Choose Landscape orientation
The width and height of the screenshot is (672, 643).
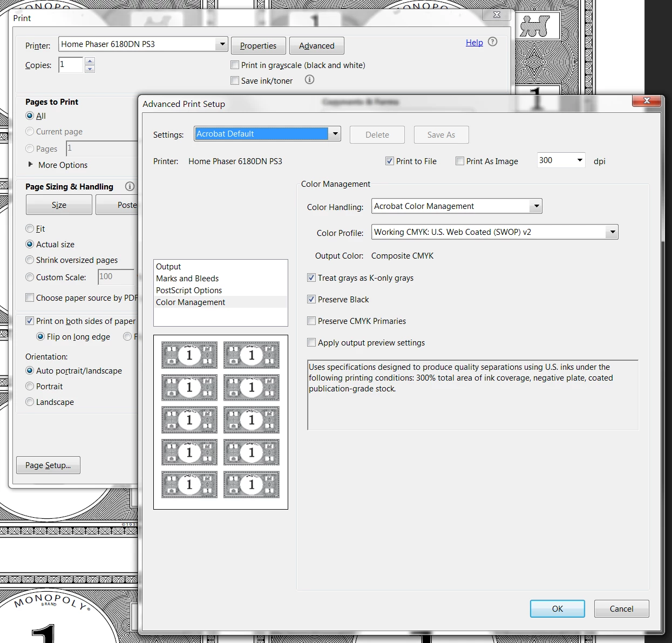coord(30,402)
